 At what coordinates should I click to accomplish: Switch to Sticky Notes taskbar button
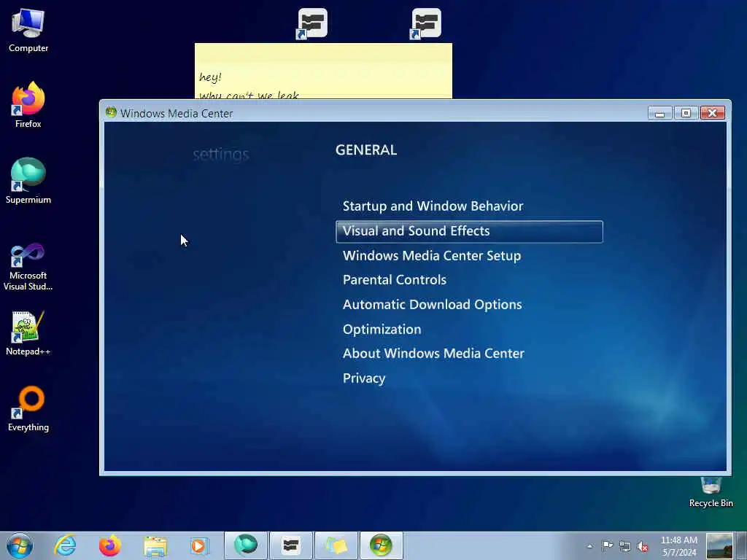[336, 545]
